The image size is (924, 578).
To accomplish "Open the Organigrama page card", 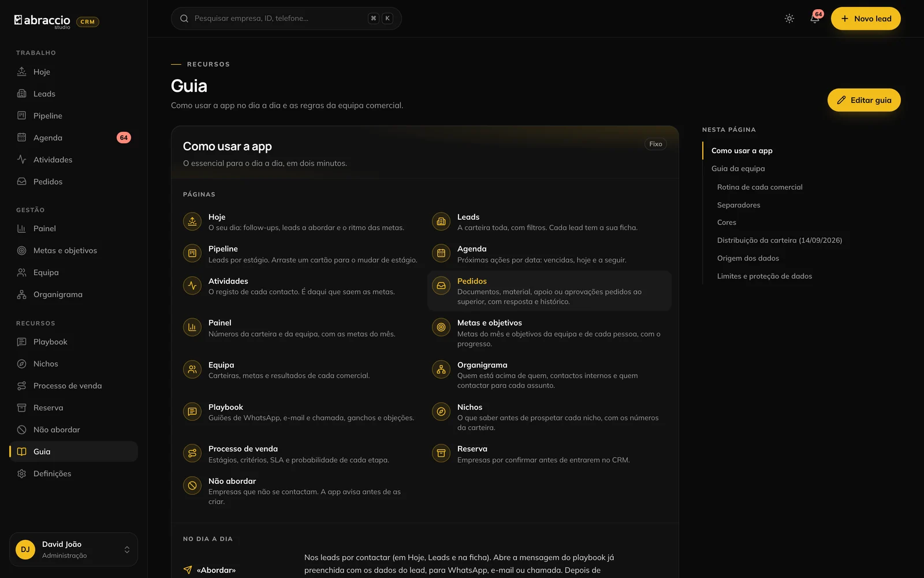I will coord(549,375).
